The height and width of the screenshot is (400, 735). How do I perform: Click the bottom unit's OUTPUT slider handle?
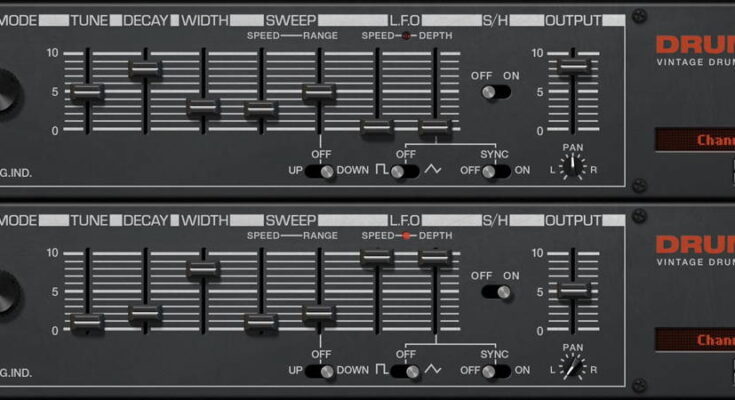(574, 290)
